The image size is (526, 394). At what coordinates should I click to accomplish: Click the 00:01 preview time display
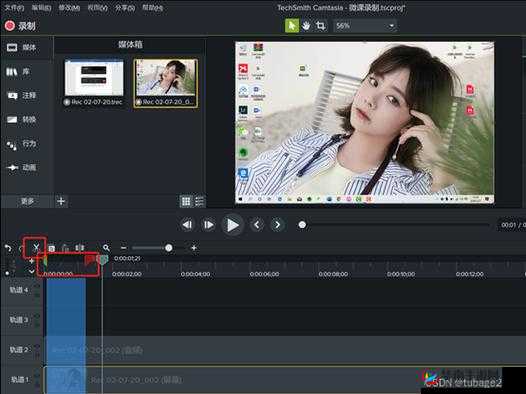[512, 225]
